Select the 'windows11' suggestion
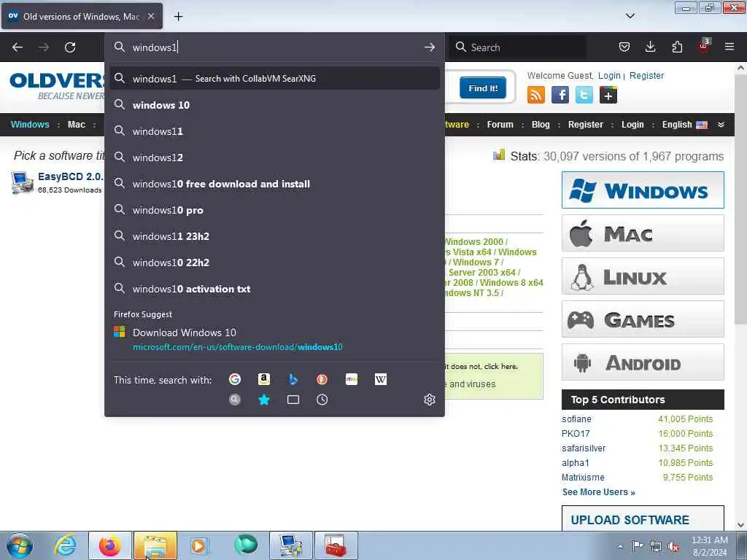Screen dimensions: 747x560 tap(274, 131)
